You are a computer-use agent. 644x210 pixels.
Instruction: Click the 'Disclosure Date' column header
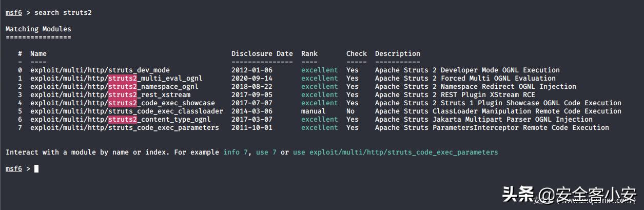pos(262,53)
